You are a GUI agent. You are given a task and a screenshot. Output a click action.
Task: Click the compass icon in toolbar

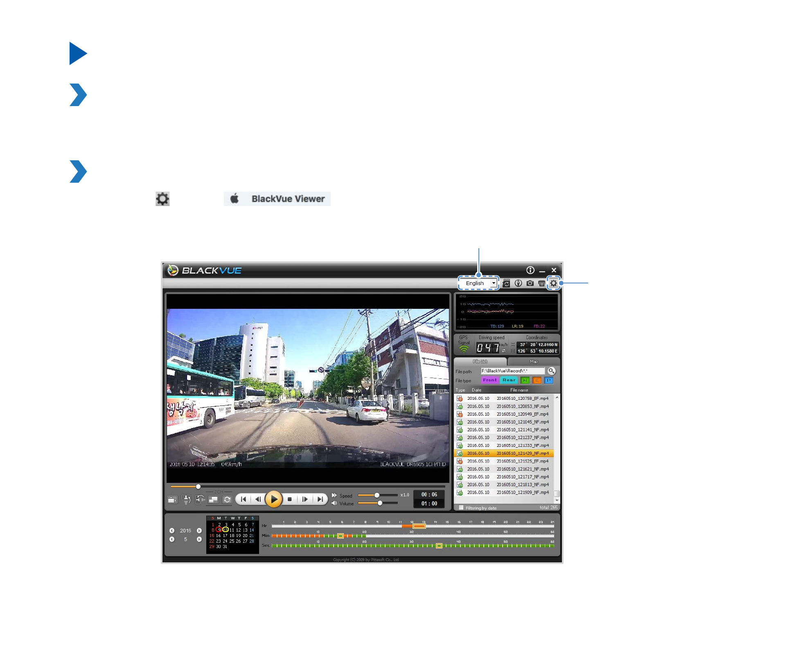[x=518, y=283]
